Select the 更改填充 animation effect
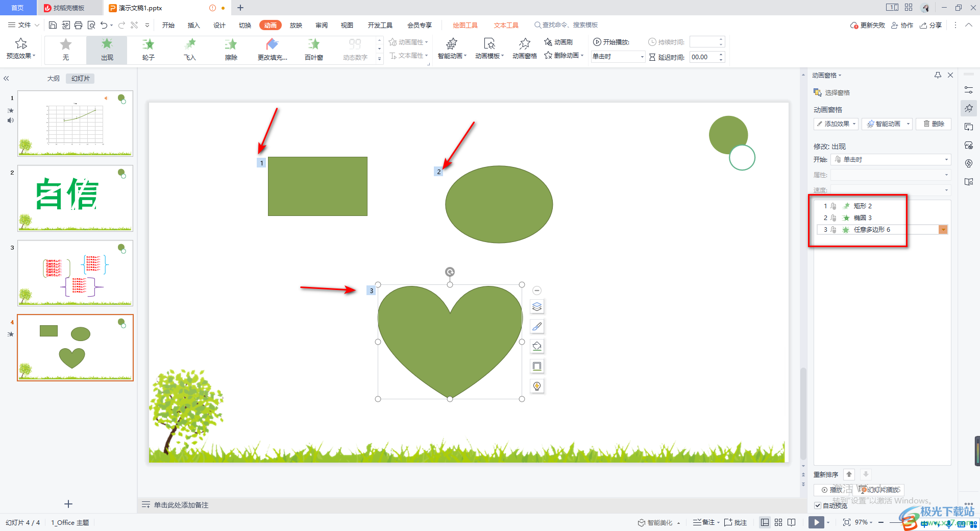Screen dimensions: 980x531 tap(273, 50)
